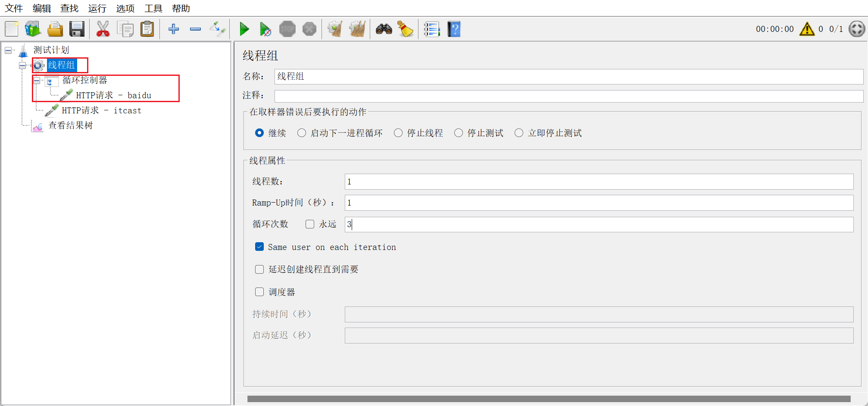Collapse the 线程组 tree node
868x406 pixels.
[x=22, y=66]
